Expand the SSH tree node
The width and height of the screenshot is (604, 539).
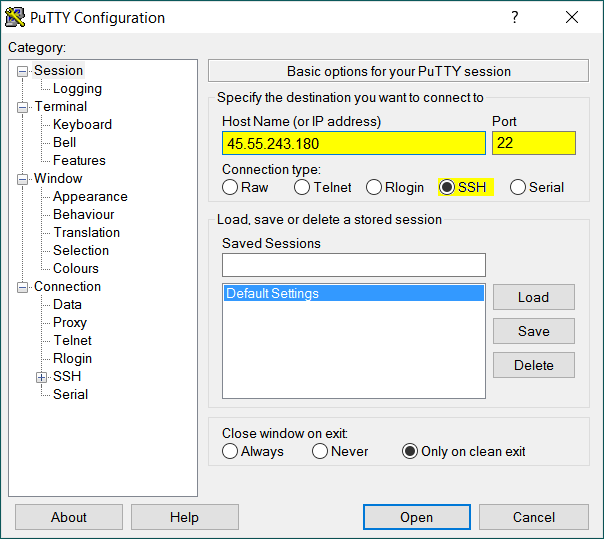pos(42,377)
